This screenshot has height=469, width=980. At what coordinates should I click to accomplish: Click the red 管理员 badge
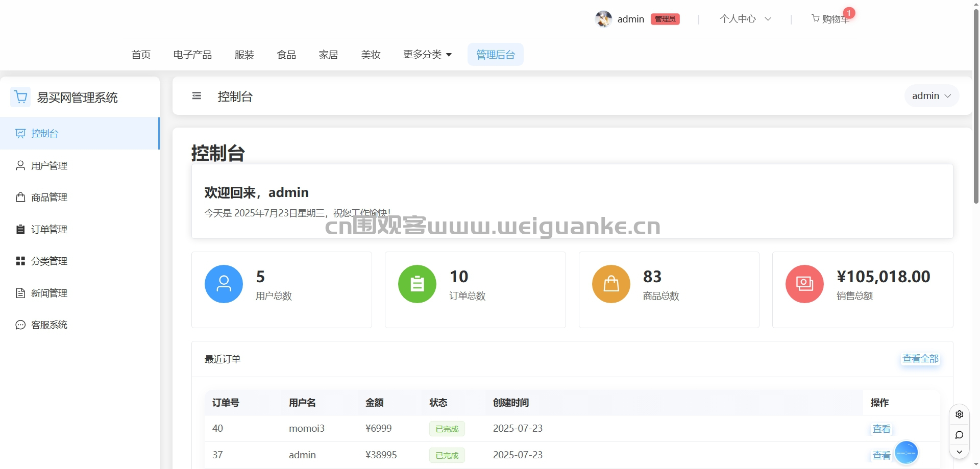click(x=665, y=19)
